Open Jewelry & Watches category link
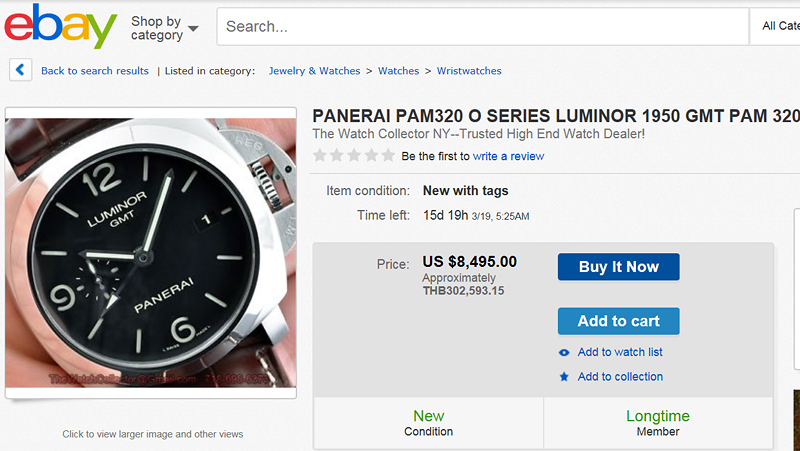800x451 pixels. point(314,71)
